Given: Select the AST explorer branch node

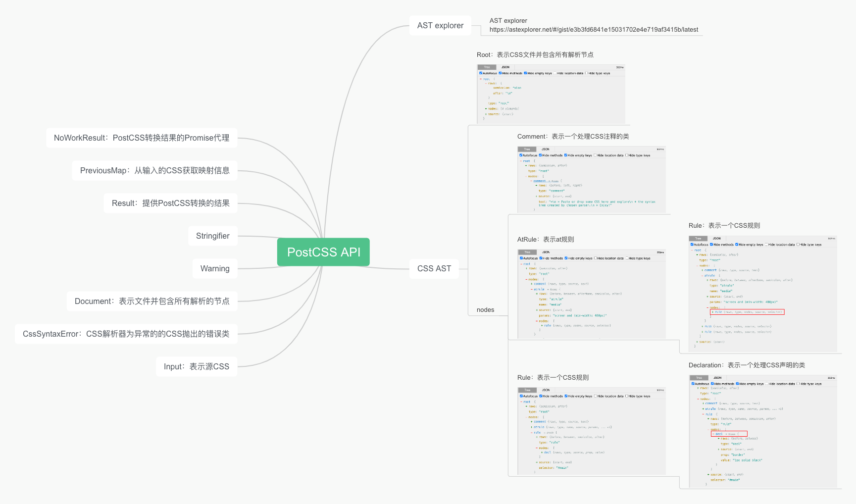Looking at the screenshot, I should click(440, 25).
